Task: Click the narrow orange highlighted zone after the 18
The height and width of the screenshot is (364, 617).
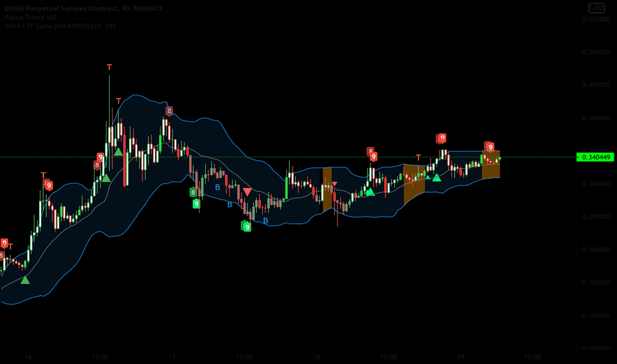Action: point(328,190)
